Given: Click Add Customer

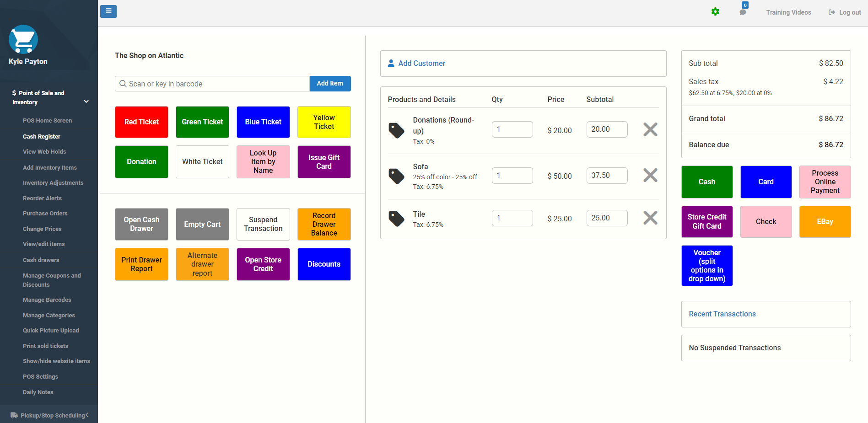Looking at the screenshot, I should (x=416, y=63).
